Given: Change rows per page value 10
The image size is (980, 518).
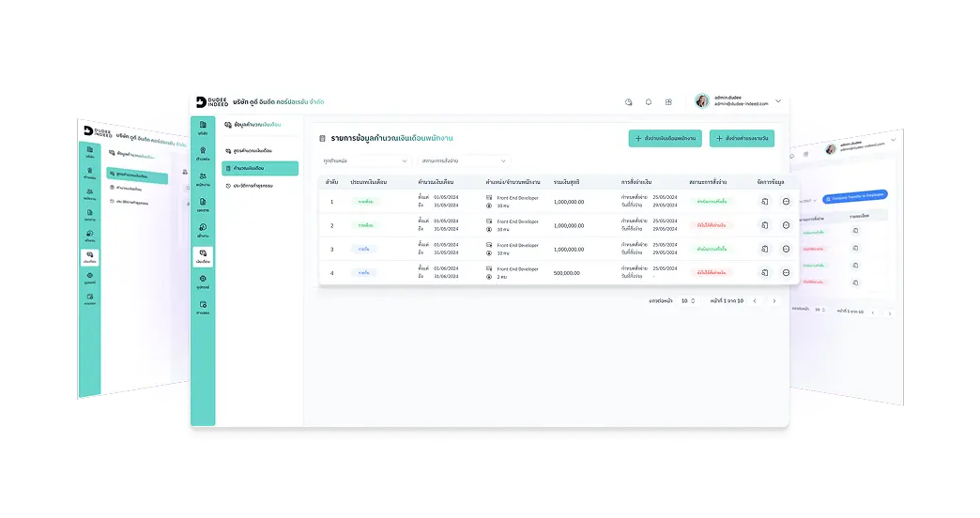Looking at the screenshot, I should [689, 301].
